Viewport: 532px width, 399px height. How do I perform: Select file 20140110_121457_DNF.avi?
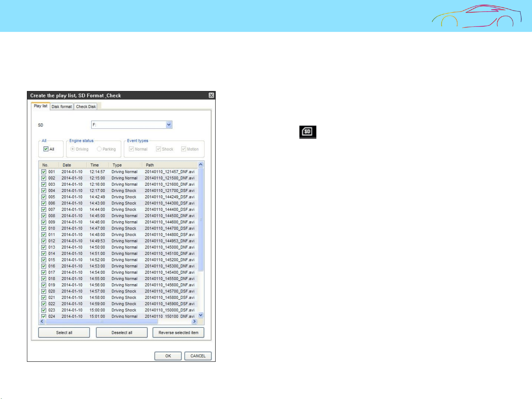click(x=169, y=172)
